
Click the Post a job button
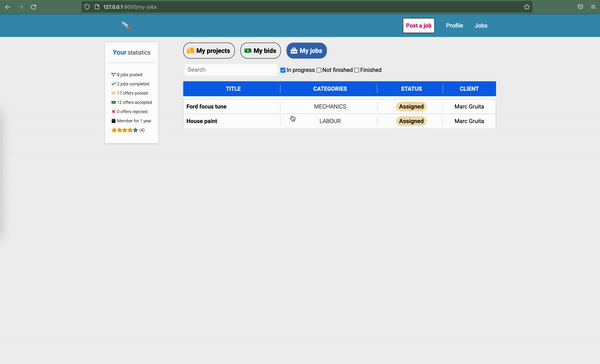tap(419, 26)
